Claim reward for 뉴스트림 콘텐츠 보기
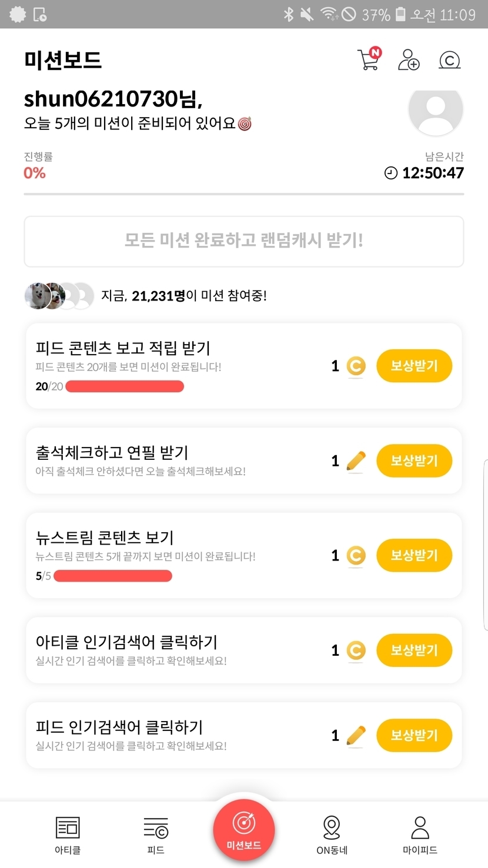Viewport: 488px width, 868px height. pyautogui.click(x=414, y=555)
